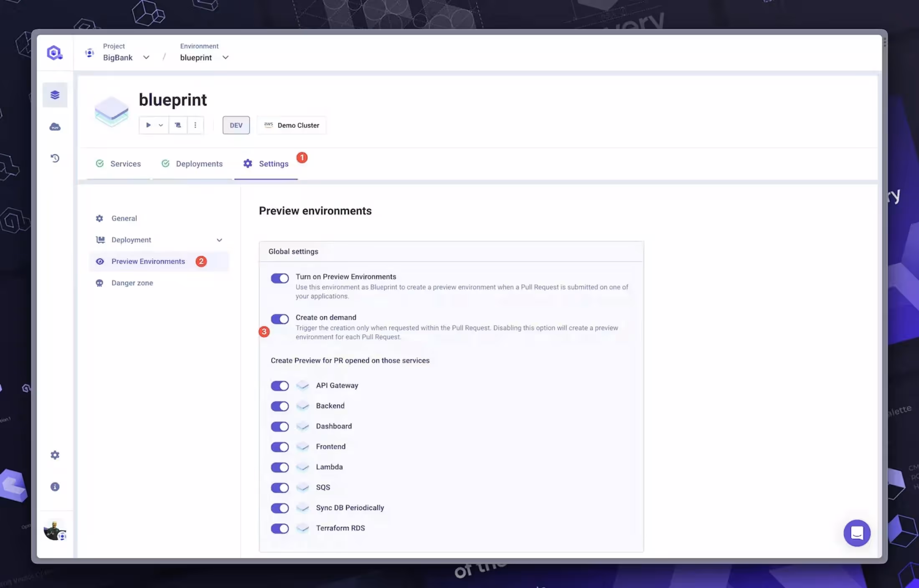Toggle Create on demand switch
The width and height of the screenshot is (919, 588).
point(280,319)
